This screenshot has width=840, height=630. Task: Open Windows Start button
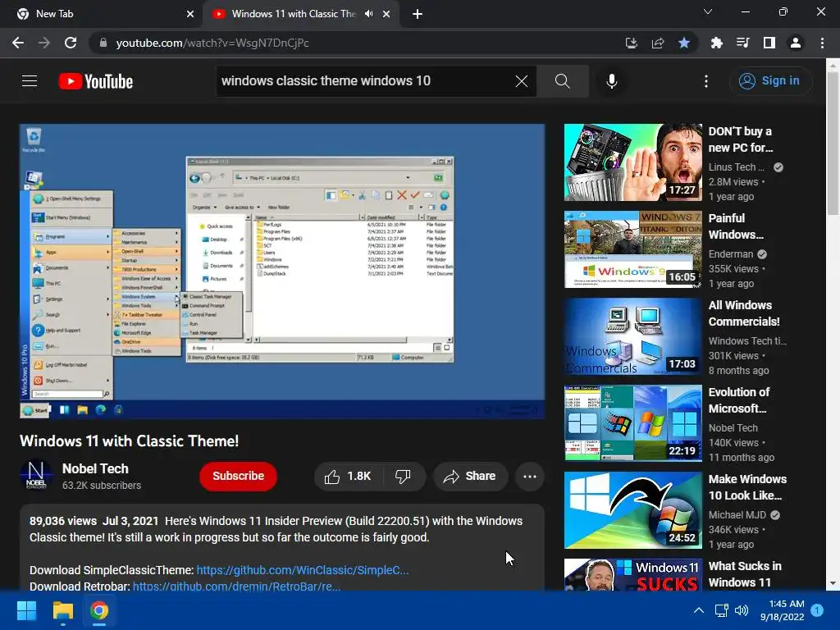click(26, 610)
